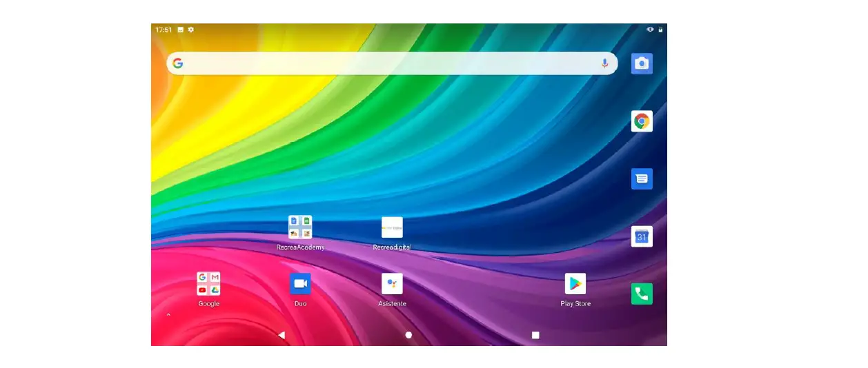Tap the Home navigation button
This screenshot has width=868, height=368.
[408, 335]
